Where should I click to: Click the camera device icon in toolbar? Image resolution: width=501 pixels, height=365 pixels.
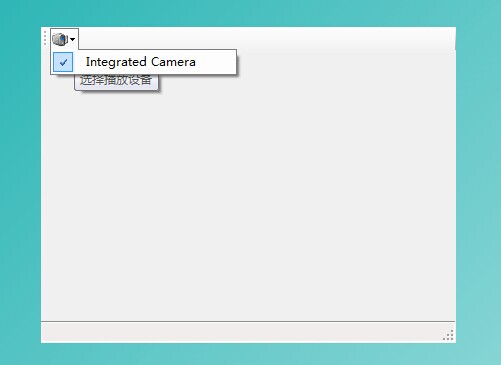coord(60,39)
